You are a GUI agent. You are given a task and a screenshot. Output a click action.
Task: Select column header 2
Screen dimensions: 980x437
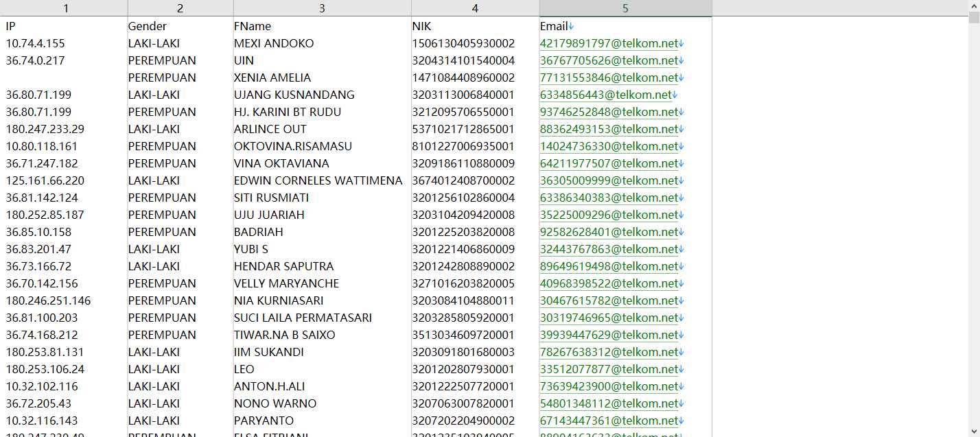(180, 8)
